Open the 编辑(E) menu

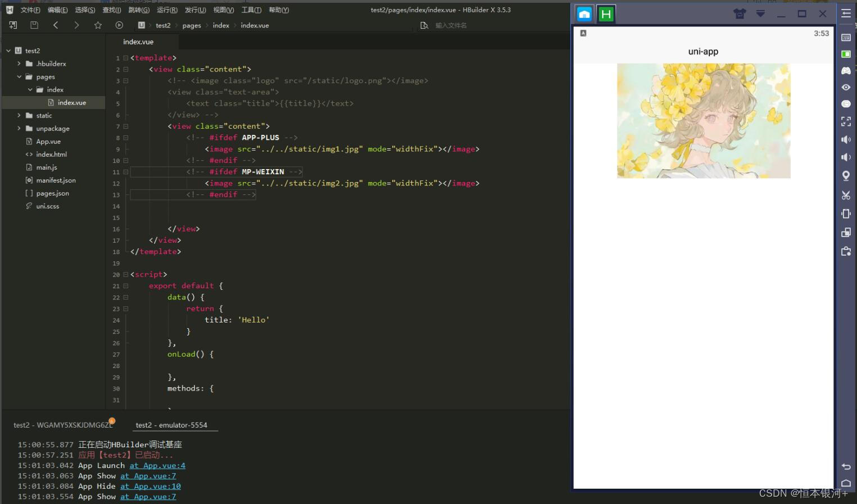57,10
